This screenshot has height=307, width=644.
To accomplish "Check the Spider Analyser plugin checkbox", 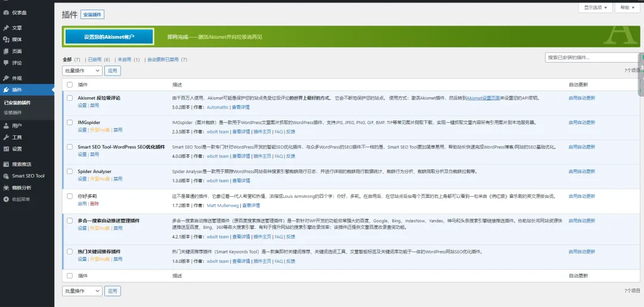I will (x=69, y=171).
